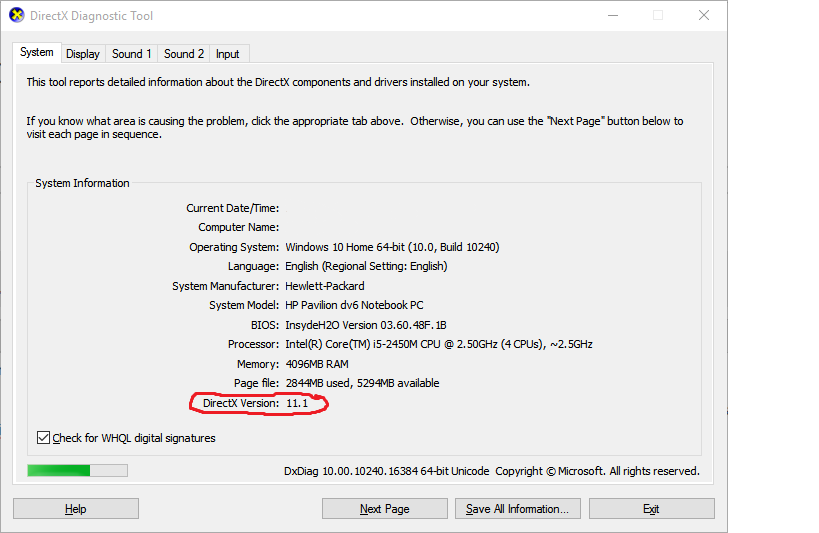The height and width of the screenshot is (533, 819).
Task: Switch to the System tab
Action: pos(37,53)
